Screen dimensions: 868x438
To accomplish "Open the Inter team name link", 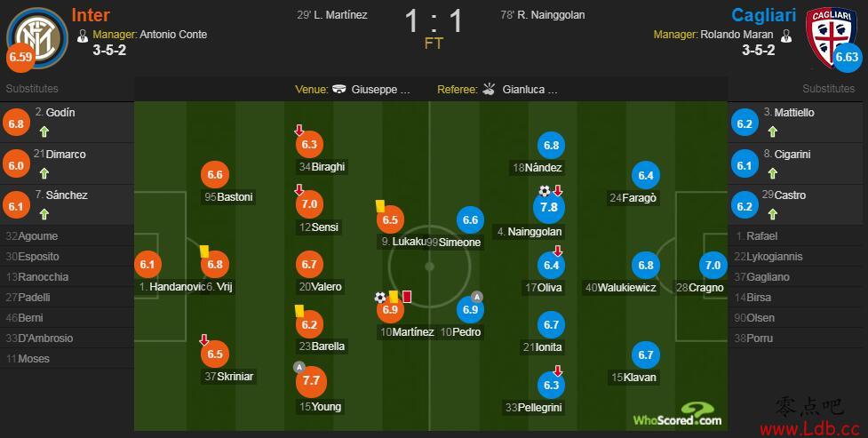I will 91,15.
